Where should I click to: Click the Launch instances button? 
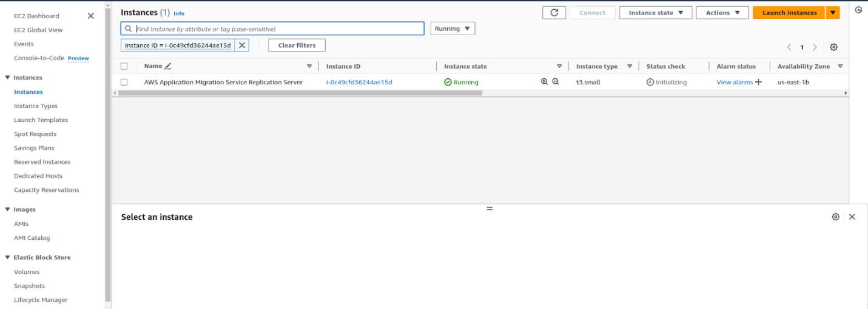(789, 13)
